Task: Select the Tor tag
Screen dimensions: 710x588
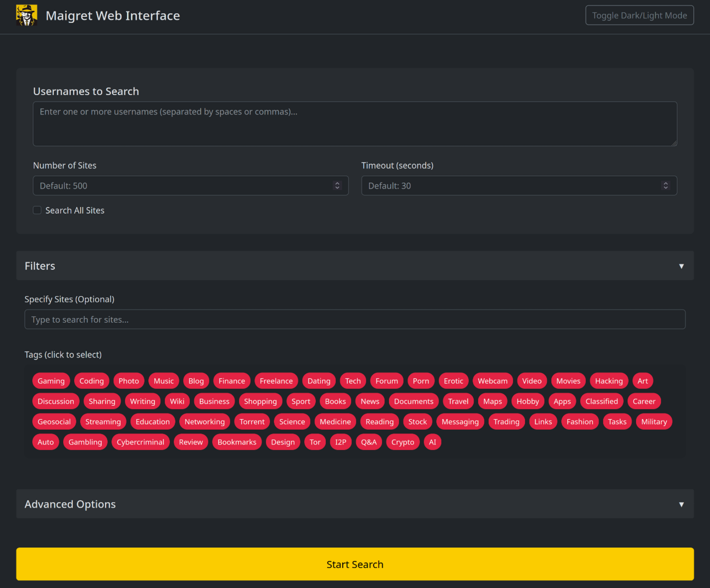Action: [314, 442]
